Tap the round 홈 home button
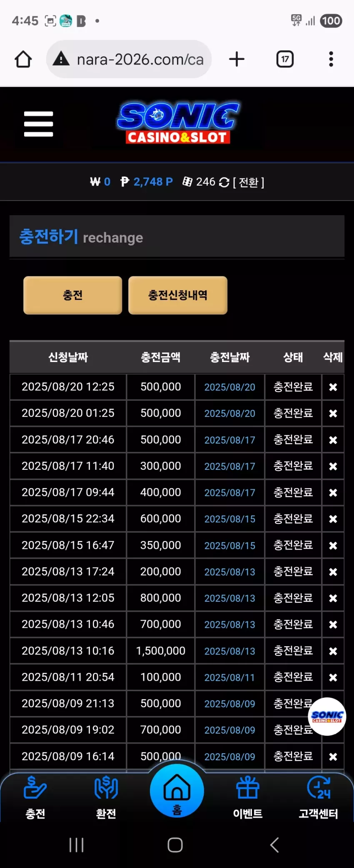The image size is (354, 868). 177,791
